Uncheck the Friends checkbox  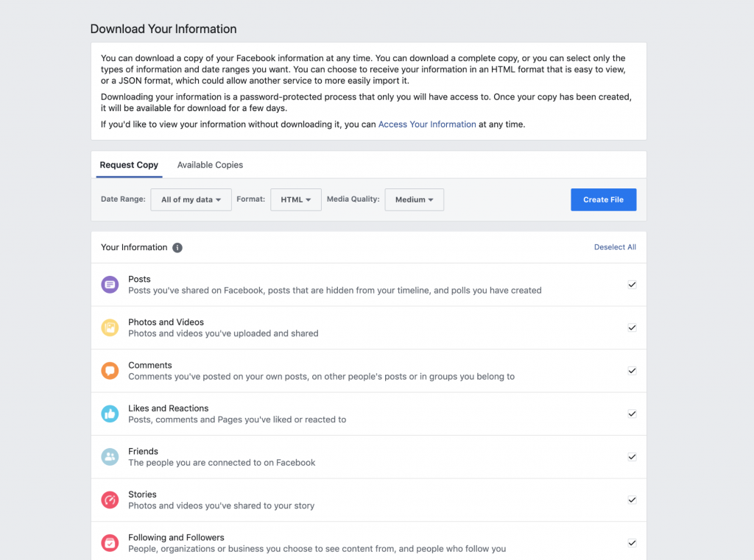(632, 457)
